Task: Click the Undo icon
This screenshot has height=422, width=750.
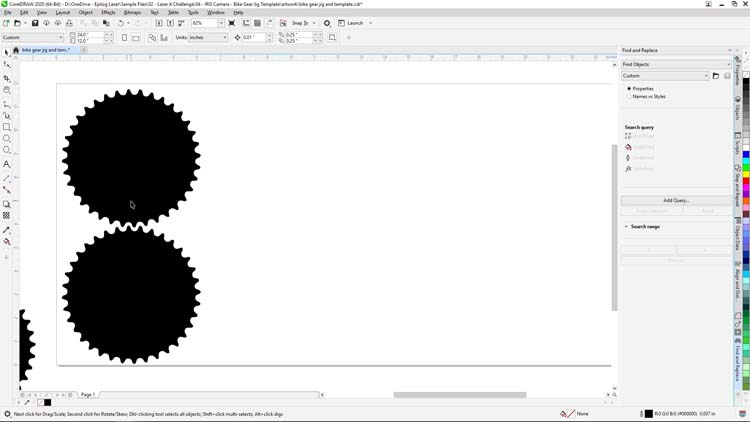Action: [121, 23]
